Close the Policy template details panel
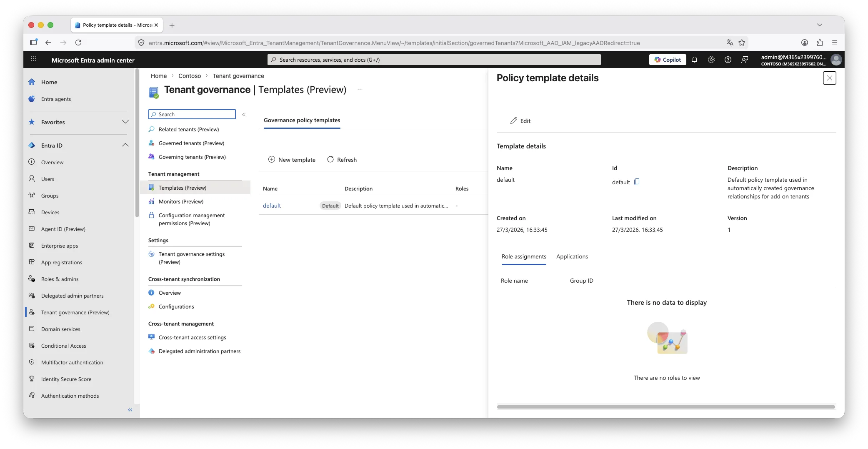Viewport: 868px width, 449px height. pyautogui.click(x=829, y=78)
